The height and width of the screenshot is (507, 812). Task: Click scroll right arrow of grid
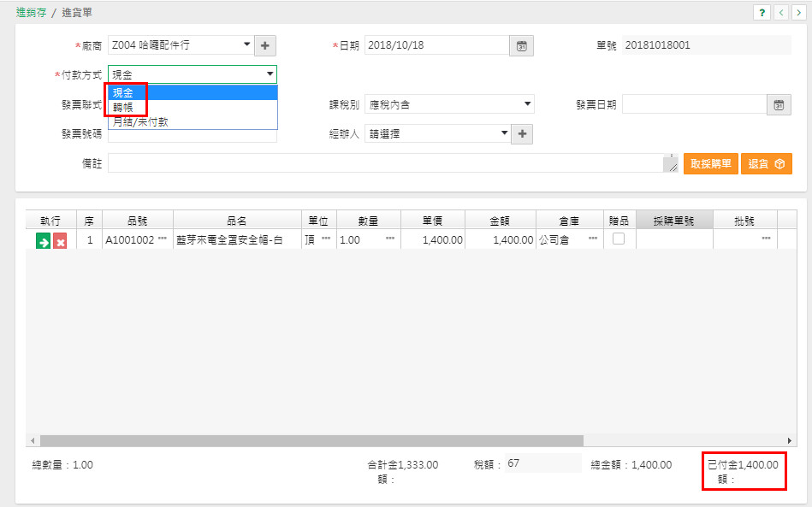[789, 441]
